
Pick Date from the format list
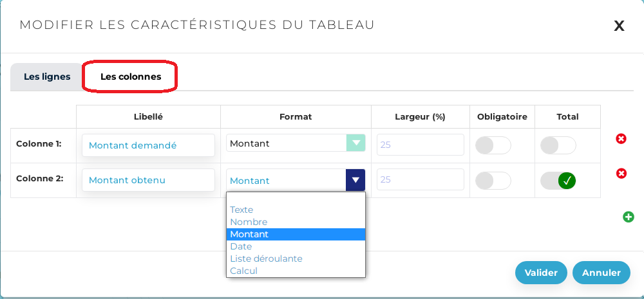[241, 246]
